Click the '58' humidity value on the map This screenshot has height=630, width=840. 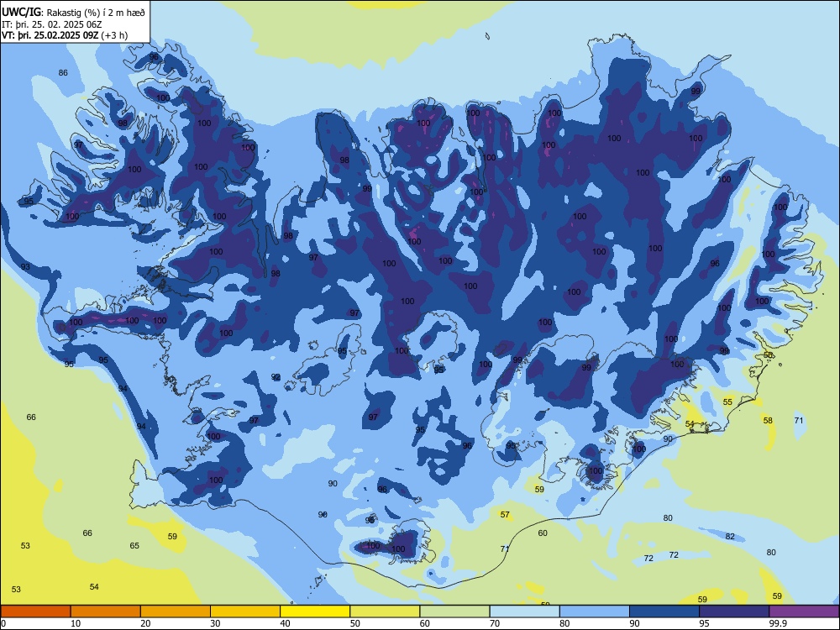tap(768, 421)
